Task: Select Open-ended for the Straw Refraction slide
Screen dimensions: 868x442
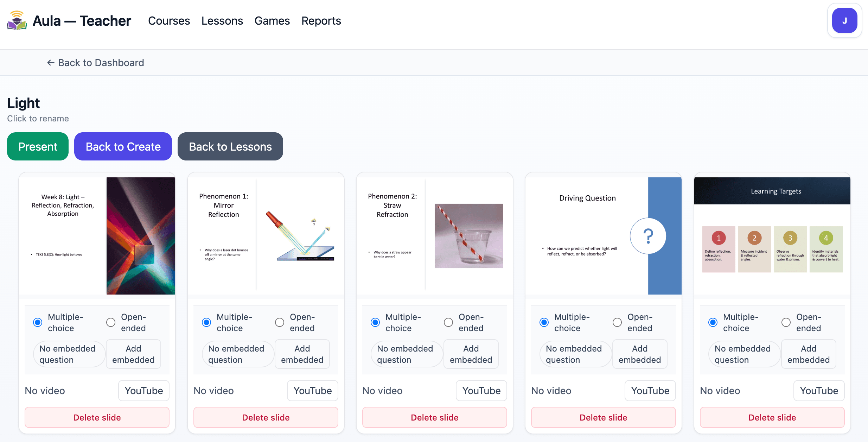Action: [x=448, y=322]
